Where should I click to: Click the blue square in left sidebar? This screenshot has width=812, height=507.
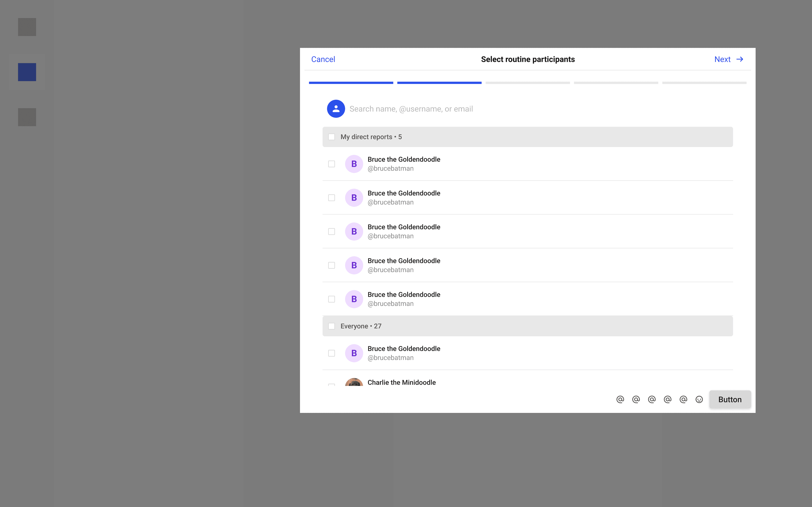(x=27, y=72)
